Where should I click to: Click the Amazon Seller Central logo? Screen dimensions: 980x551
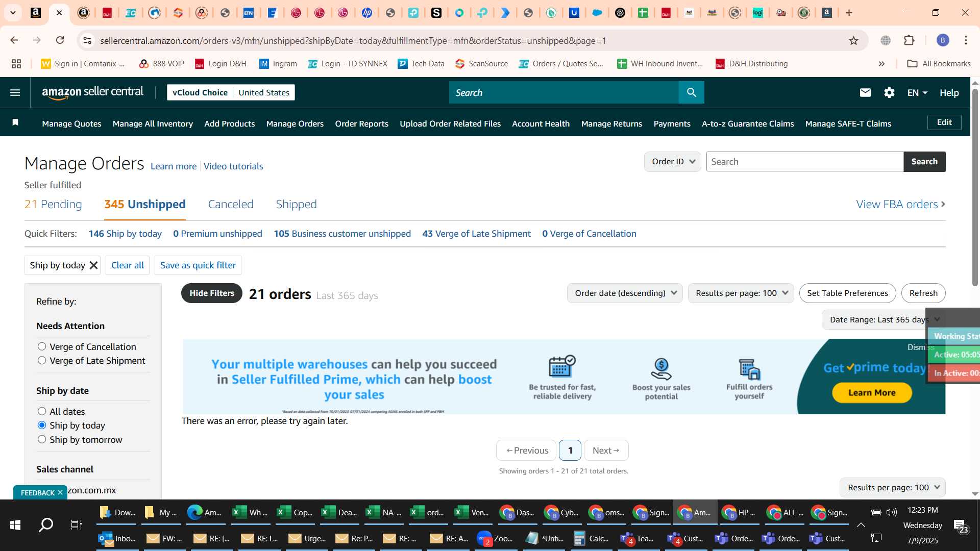(92, 92)
